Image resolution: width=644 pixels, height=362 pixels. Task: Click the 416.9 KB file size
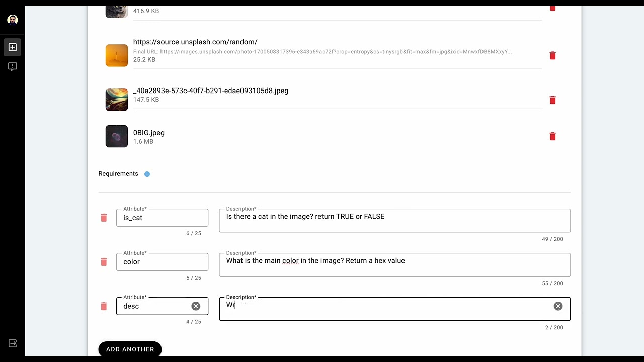coord(146,11)
